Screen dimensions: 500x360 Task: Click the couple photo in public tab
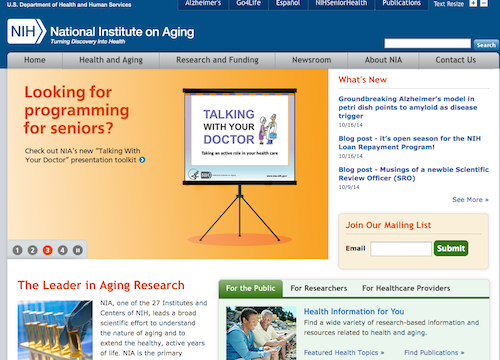pyautogui.click(x=261, y=333)
